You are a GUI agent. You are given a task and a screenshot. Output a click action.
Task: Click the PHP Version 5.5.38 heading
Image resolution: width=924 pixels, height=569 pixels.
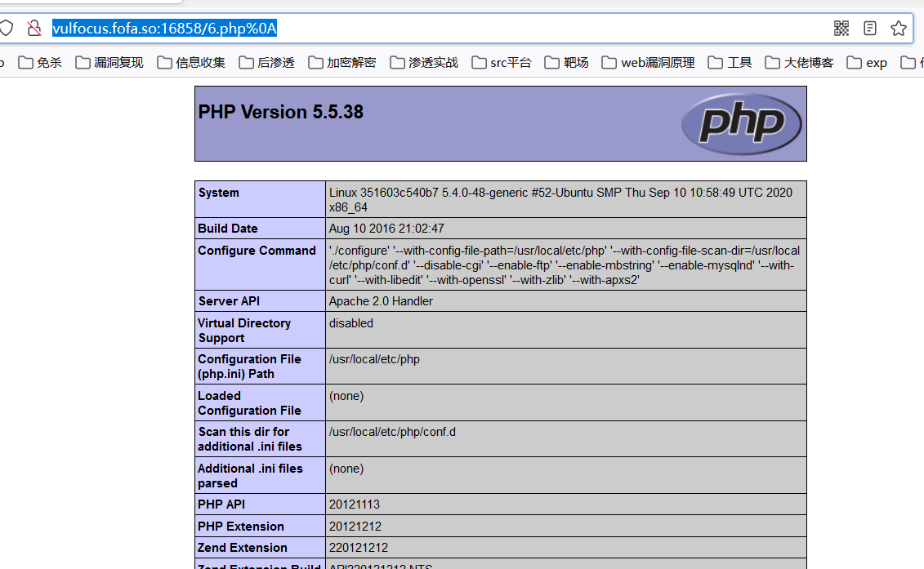point(280,112)
